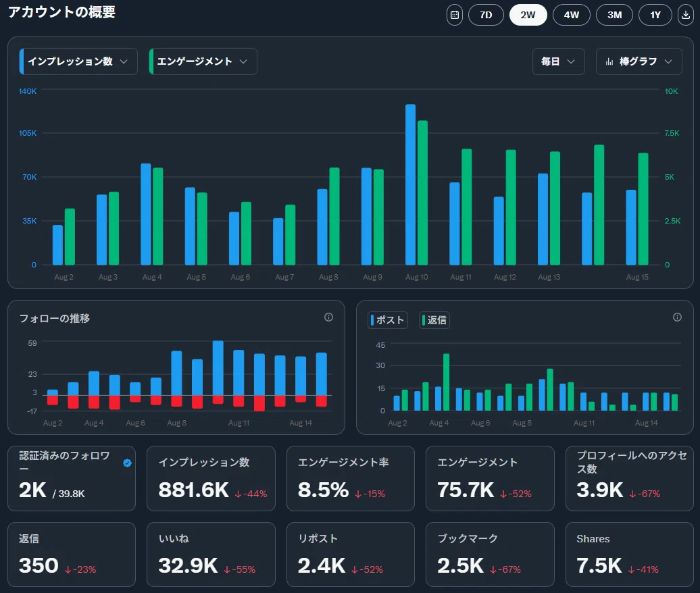This screenshot has width=700, height=593.
Task: Toggle 返信 series in posts chart
Action: 434,320
